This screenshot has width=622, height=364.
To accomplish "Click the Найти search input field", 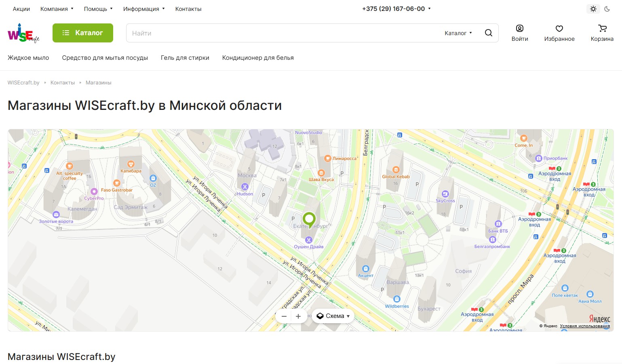I will click(283, 33).
